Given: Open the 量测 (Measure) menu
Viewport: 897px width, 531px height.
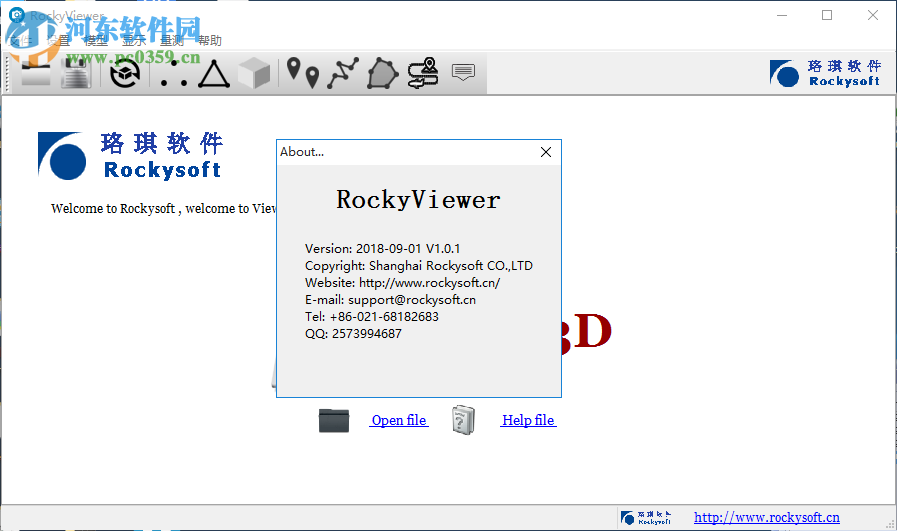Looking at the screenshot, I should click(172, 41).
